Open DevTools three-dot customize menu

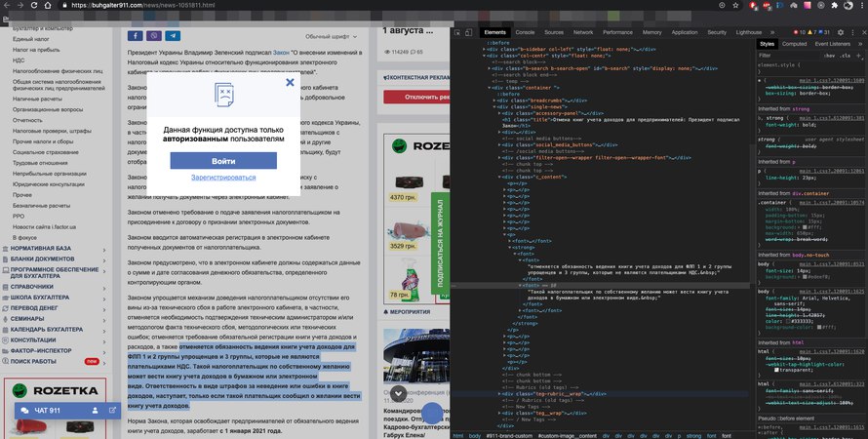point(851,32)
